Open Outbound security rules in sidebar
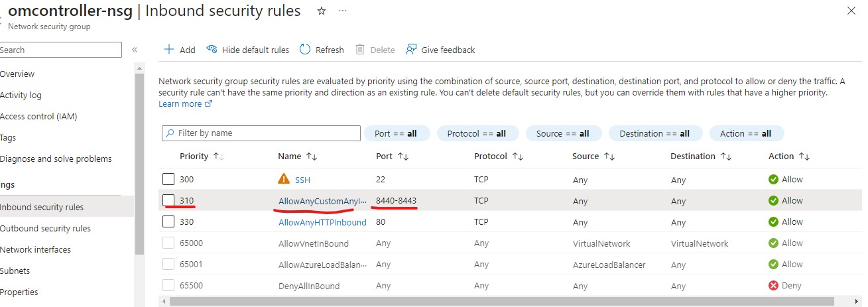 45,228
